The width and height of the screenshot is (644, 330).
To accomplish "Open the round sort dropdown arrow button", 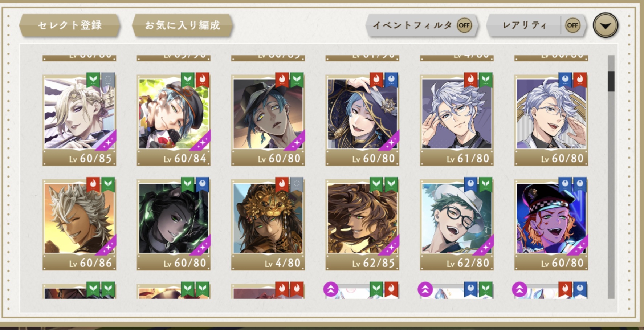I will [605, 25].
